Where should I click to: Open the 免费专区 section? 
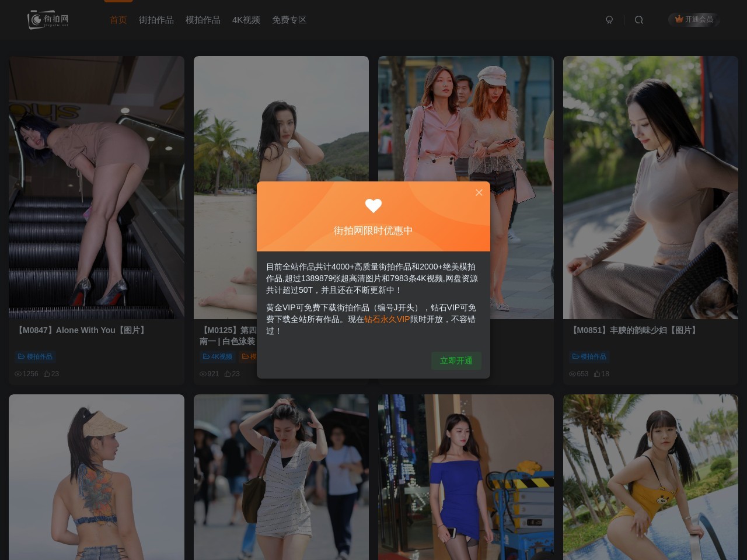click(289, 20)
